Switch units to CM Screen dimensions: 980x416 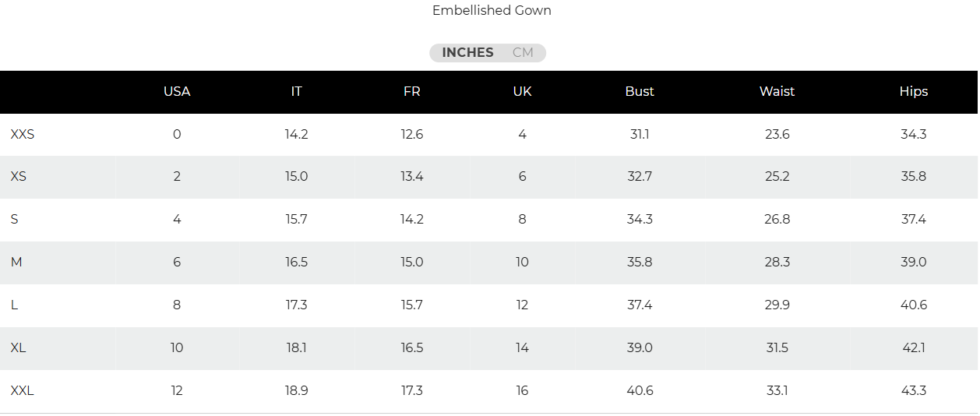(523, 53)
